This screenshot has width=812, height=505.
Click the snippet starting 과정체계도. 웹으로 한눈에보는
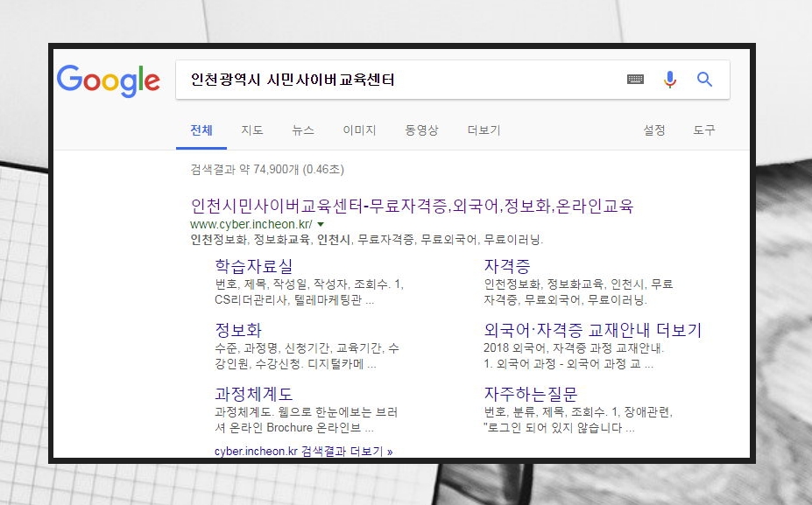coord(306,419)
